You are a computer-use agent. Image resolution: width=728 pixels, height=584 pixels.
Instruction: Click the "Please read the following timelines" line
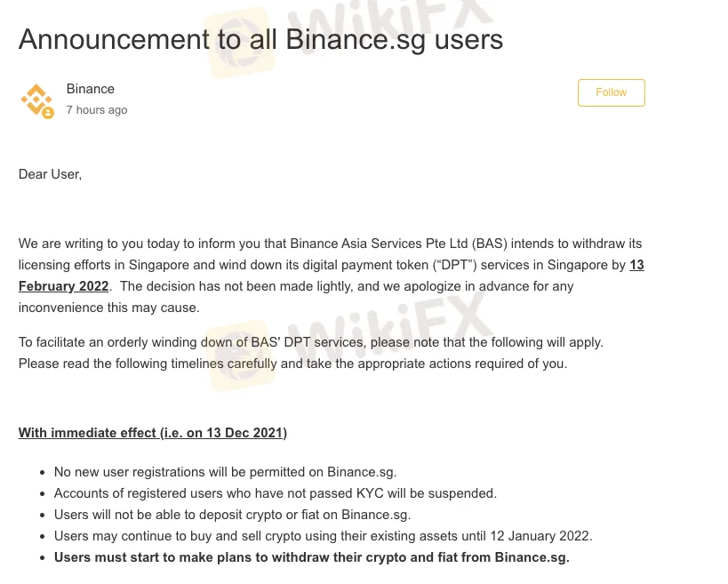click(x=292, y=364)
